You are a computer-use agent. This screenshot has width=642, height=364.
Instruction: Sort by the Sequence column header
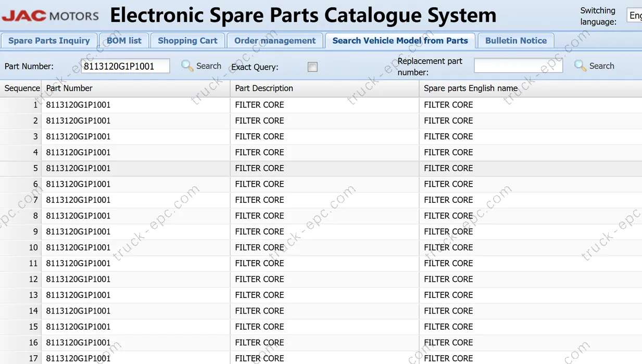click(21, 88)
